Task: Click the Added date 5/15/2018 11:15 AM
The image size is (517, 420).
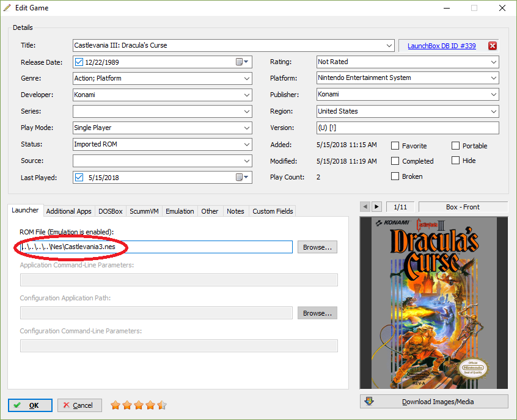Action: point(346,145)
